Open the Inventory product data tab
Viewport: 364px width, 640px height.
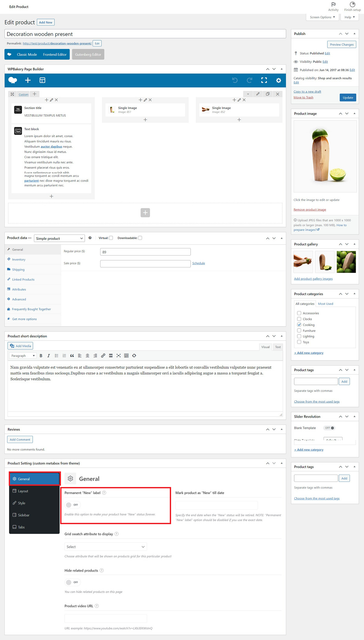point(33,260)
